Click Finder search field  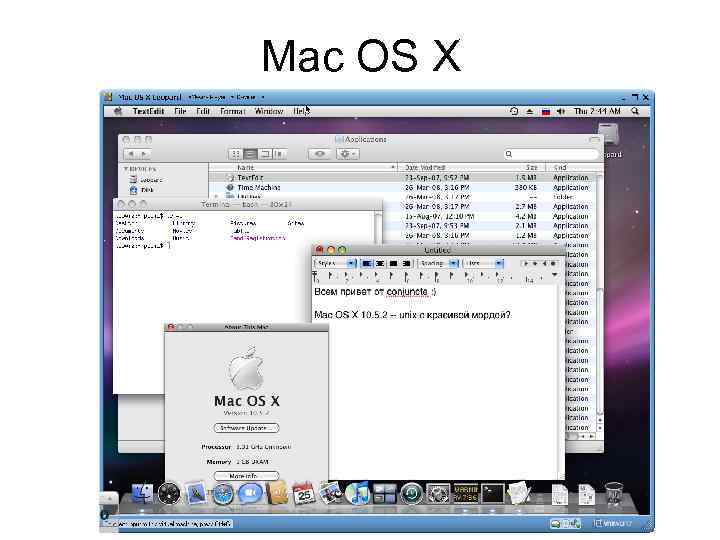pos(551,154)
